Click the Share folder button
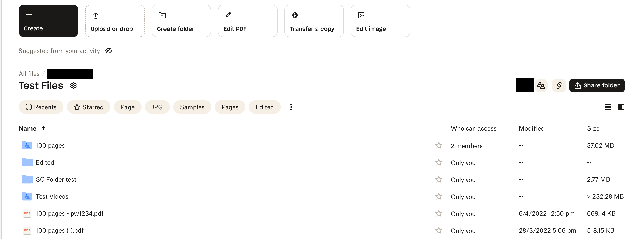Image resolution: width=644 pixels, height=239 pixels. 597,86
